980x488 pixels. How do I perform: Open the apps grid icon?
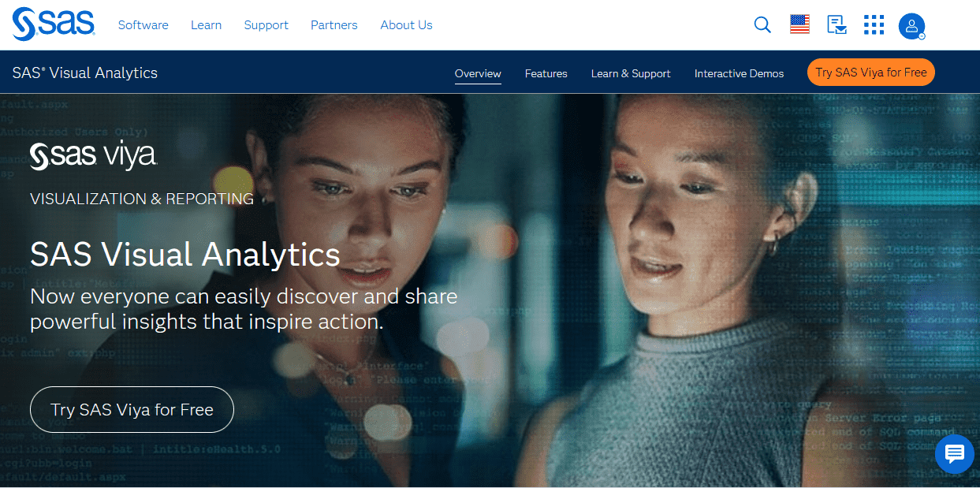874,25
